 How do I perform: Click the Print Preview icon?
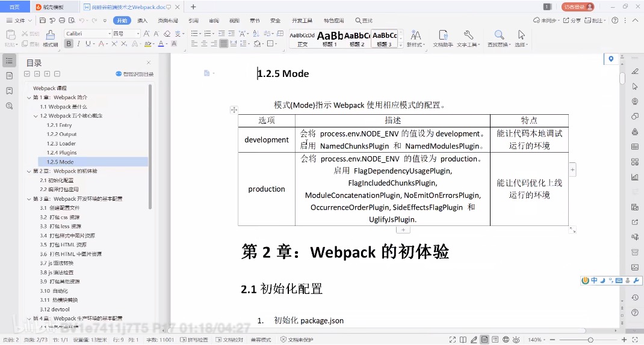click(72, 20)
